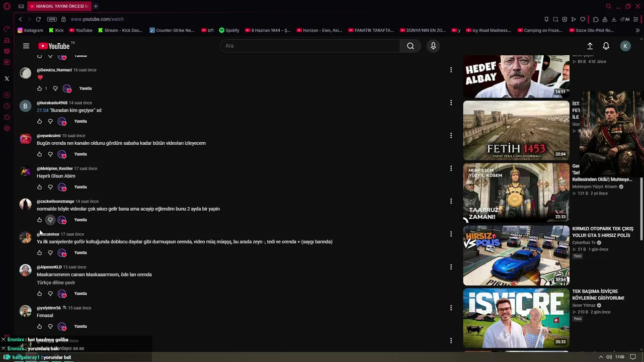644x362 pixels.
Task: Open search tabs magnifier in title bar
Action: pyautogui.click(x=608, y=6)
